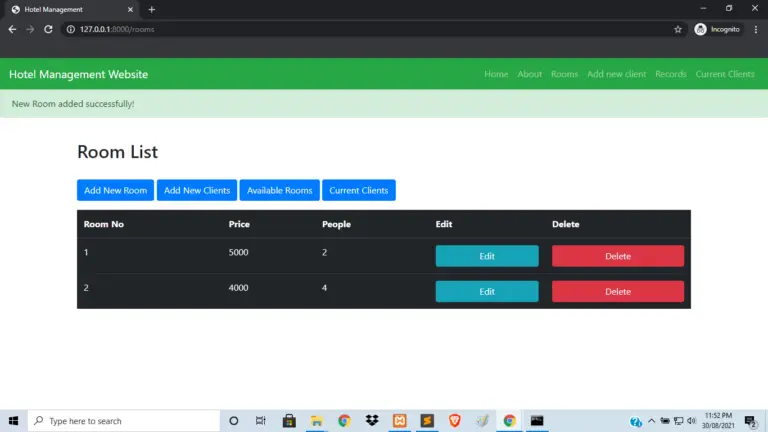
Task: Open the feather app icon on taskbar
Action: point(482,421)
